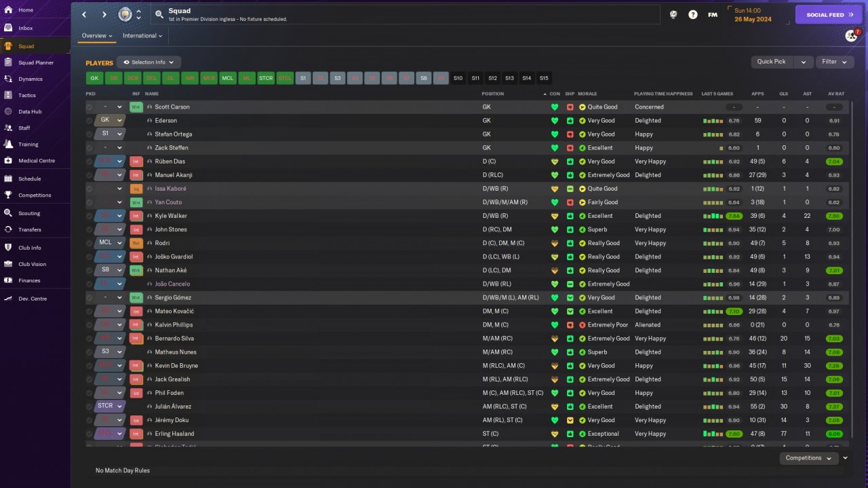Select the S10 substitute slot
868x488 pixels.
pyautogui.click(x=458, y=78)
